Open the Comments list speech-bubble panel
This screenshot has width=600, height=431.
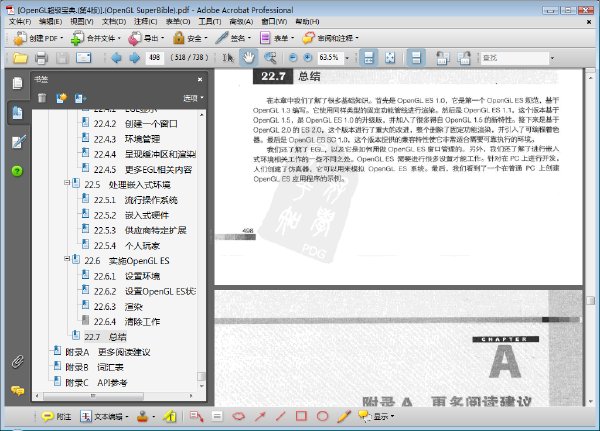coord(18,390)
